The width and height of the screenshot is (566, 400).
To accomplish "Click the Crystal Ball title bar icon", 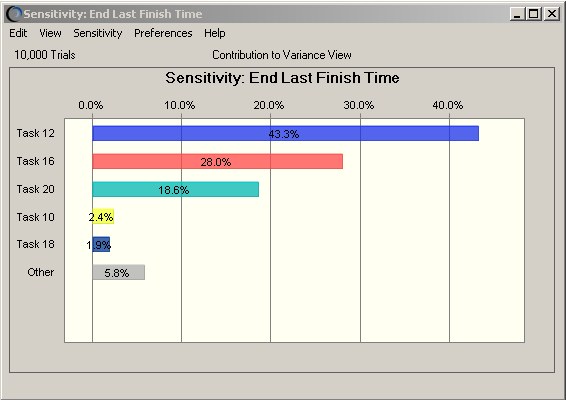I will pos(14,14).
